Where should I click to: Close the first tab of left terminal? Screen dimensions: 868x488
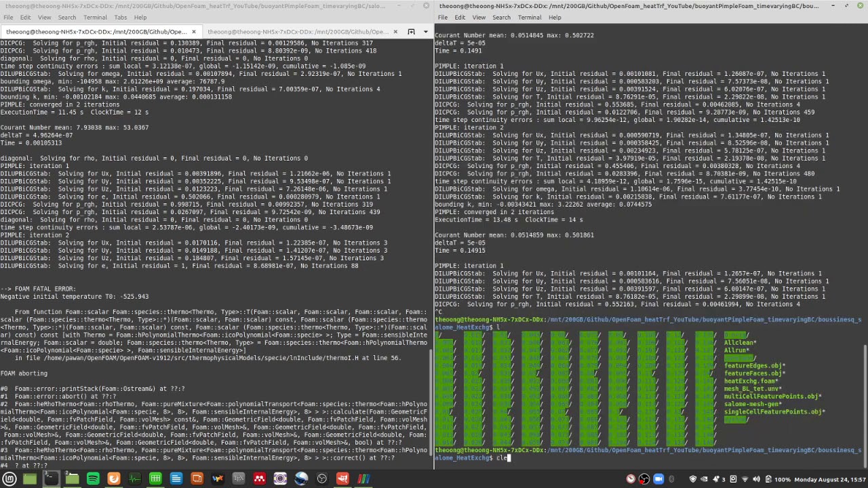(193, 31)
